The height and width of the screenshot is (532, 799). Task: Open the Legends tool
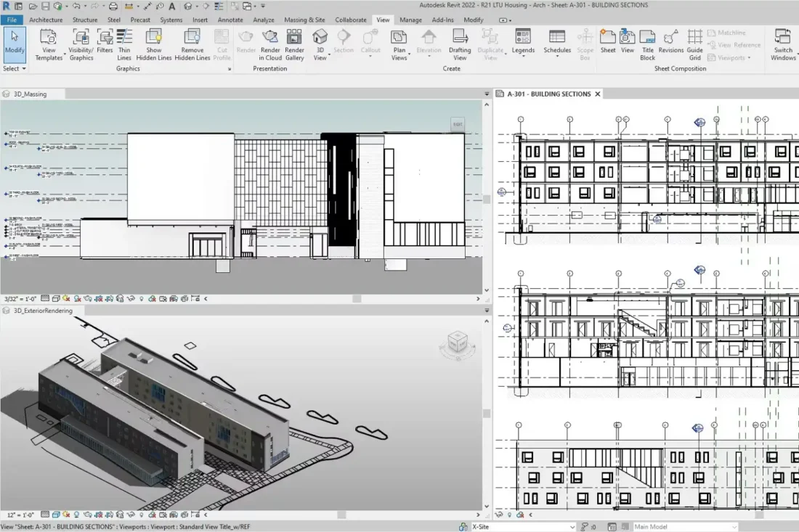click(522, 42)
